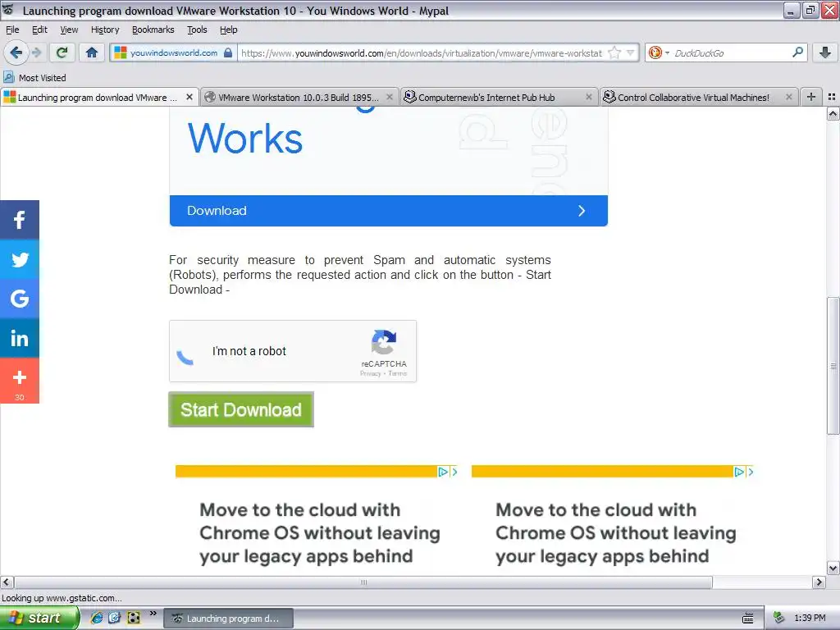Open the File menu
This screenshot has height=630, width=840.
click(11, 30)
